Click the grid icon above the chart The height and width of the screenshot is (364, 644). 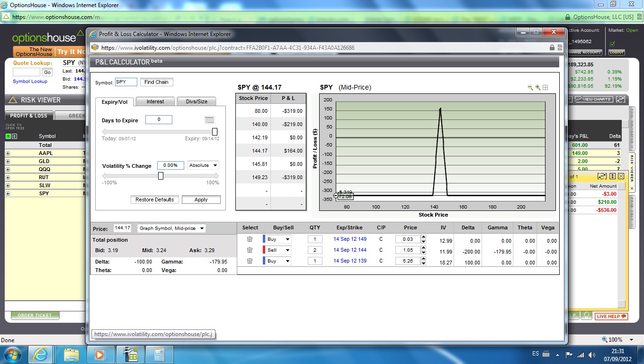tap(546, 88)
